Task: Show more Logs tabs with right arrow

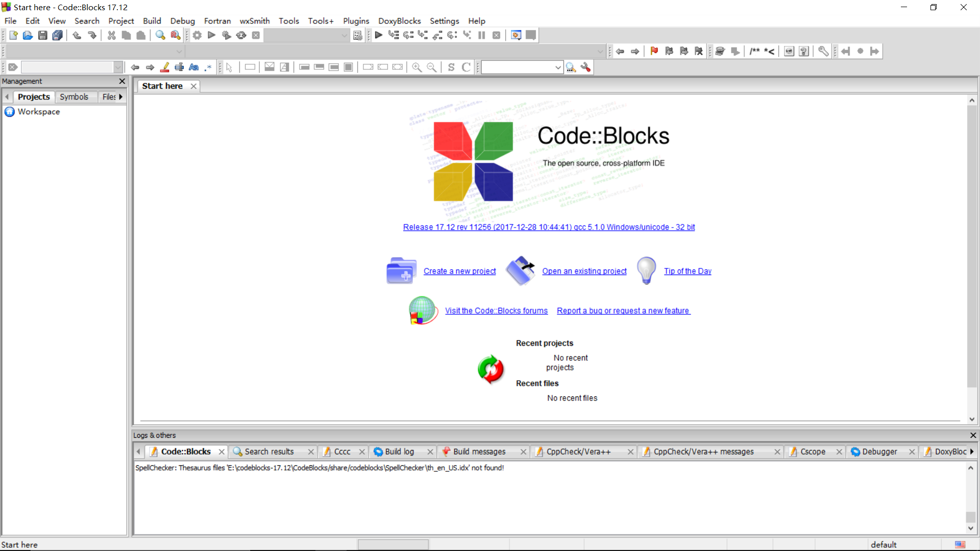Action: point(972,452)
